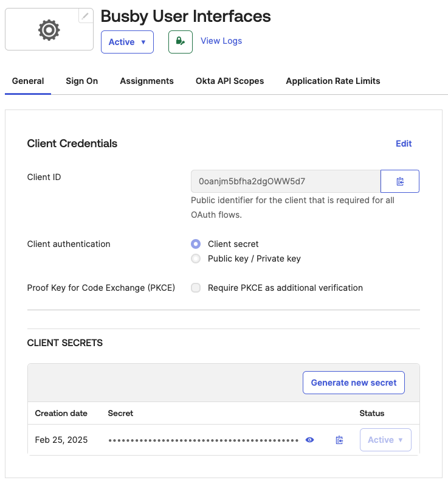Click the Proof Key for Code Exchange label
Screen dimensions: 448x483
[x=101, y=288]
